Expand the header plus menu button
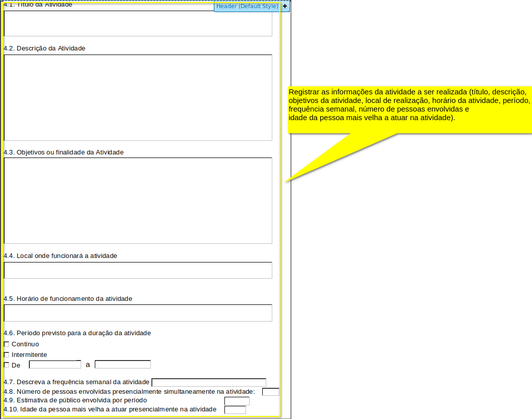The height and width of the screenshot is (419, 532). [x=285, y=6]
